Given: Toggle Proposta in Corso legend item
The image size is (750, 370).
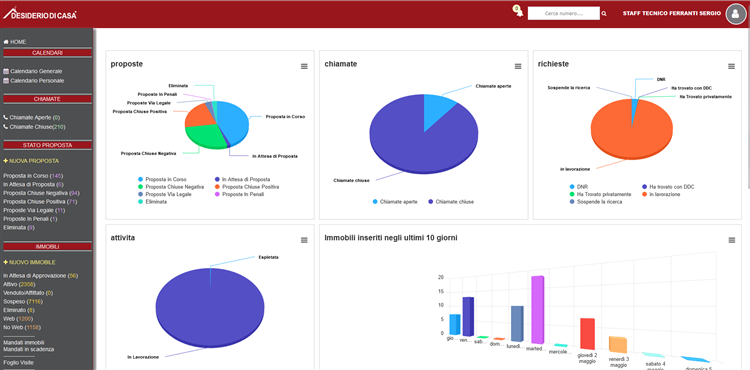Looking at the screenshot, I should (162, 179).
